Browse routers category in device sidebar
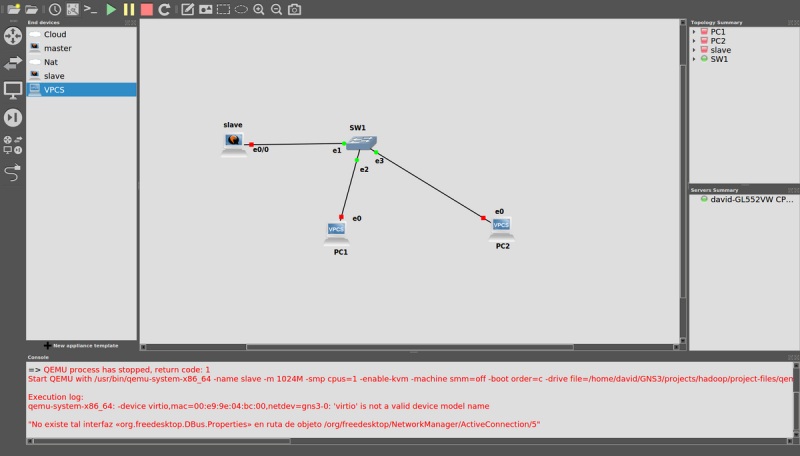This screenshot has width=800, height=456. click(13, 36)
